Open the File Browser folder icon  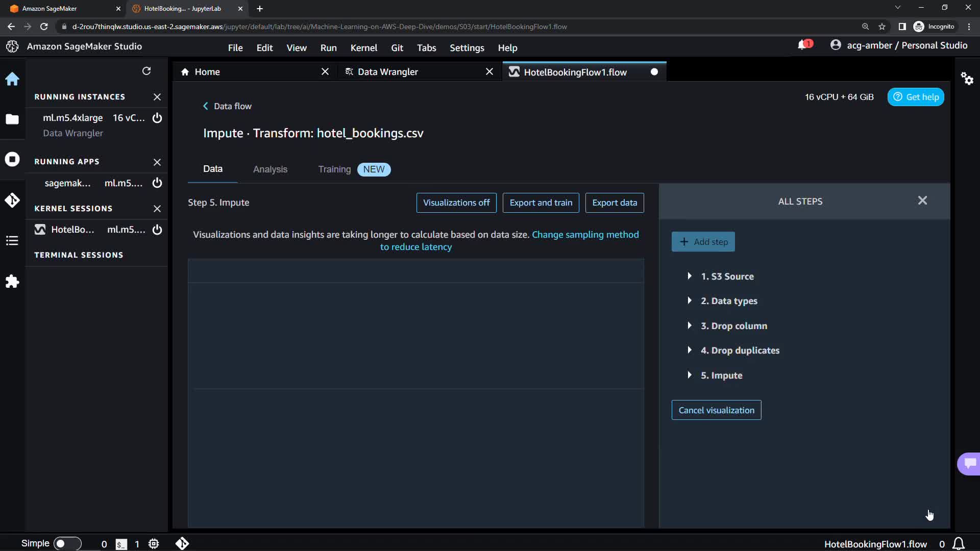[x=12, y=119]
